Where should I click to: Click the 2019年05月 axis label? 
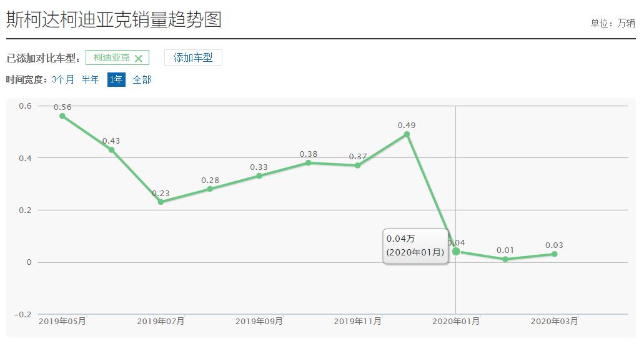[62, 321]
